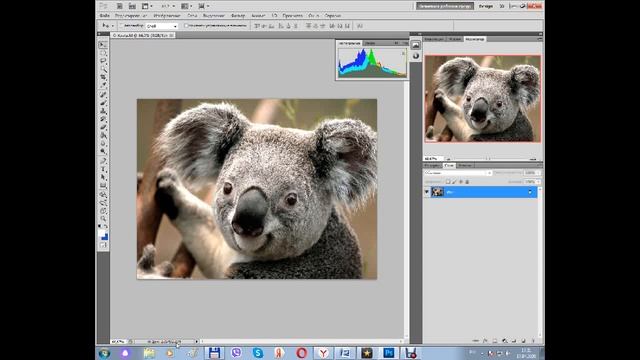The height and width of the screenshot is (360, 640).
Task: Toggle lock transparent pixels in Layers panel
Action: coord(448,182)
